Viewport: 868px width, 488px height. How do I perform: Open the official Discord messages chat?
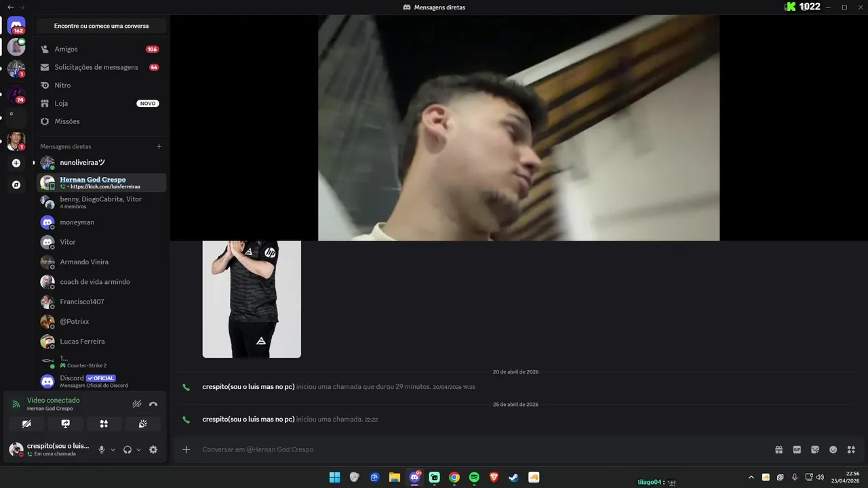tap(101, 381)
